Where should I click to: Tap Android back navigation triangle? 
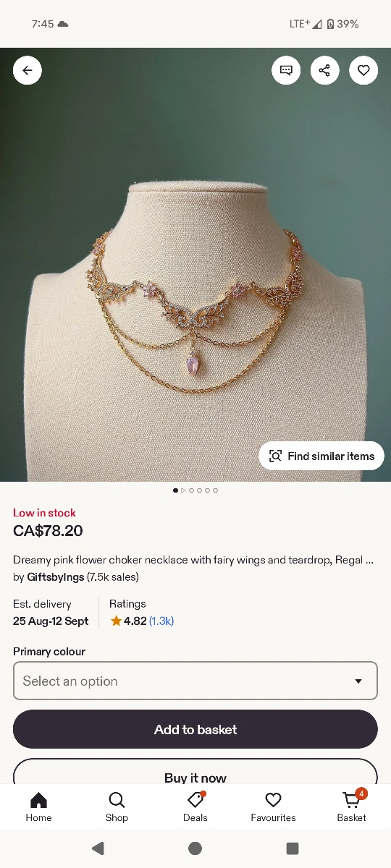[x=98, y=848]
